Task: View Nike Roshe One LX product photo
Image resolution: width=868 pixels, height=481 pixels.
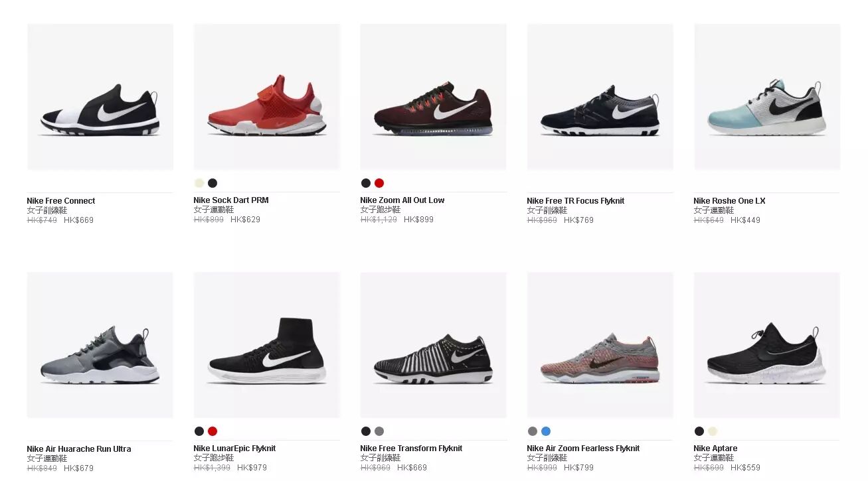Action: point(767,97)
